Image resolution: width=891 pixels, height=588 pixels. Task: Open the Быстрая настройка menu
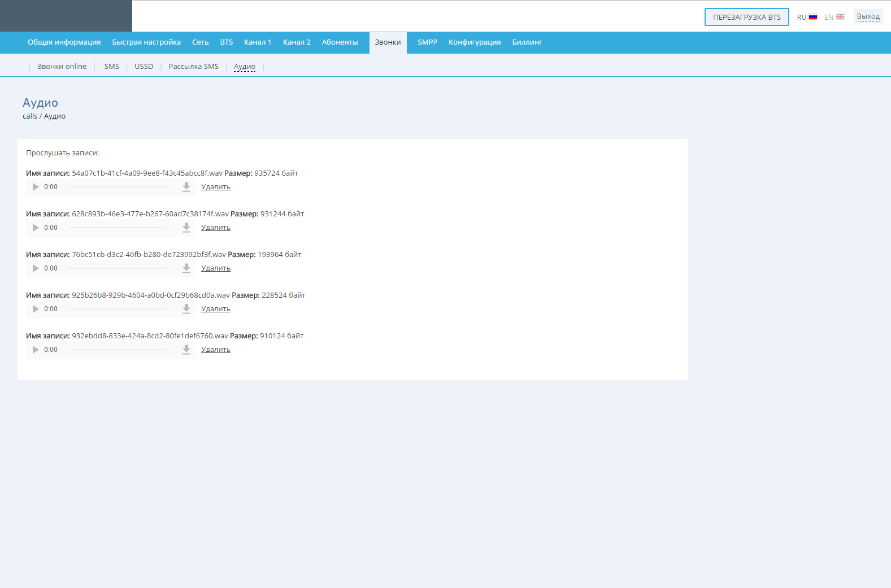tap(146, 42)
